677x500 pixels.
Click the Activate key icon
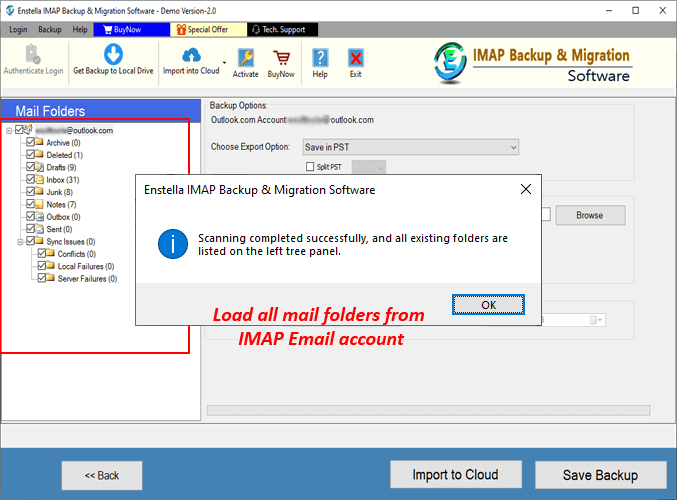(x=246, y=57)
